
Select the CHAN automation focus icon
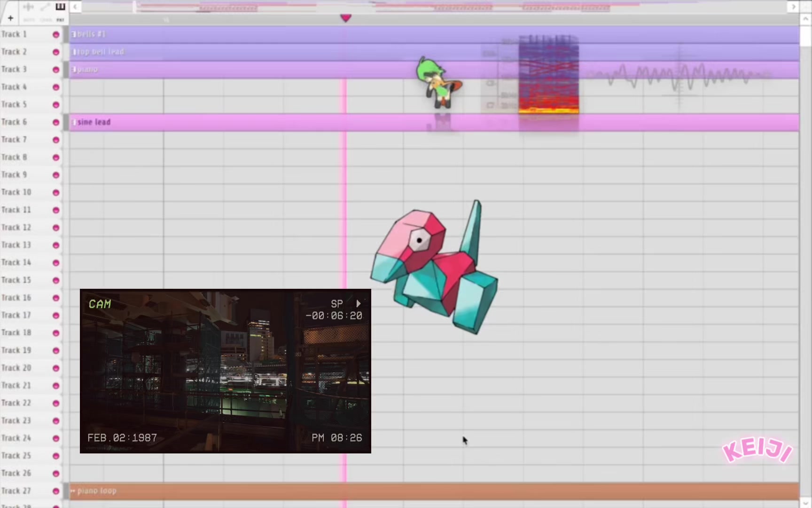point(45,7)
